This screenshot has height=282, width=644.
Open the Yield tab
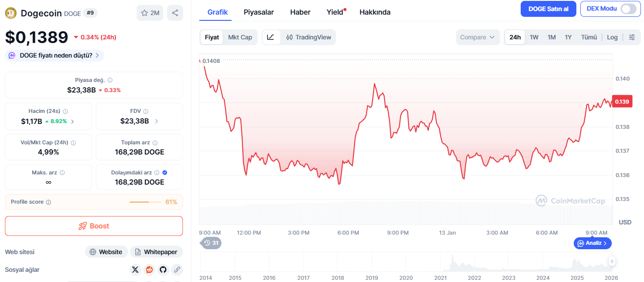(335, 12)
